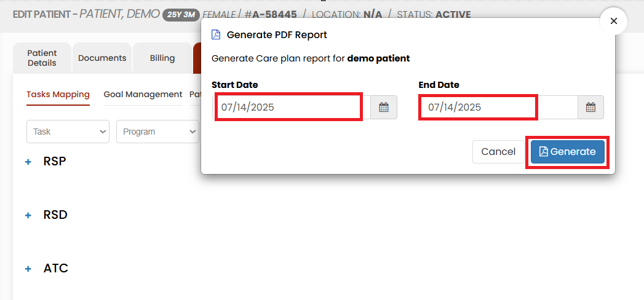Screen dimensions: 644x300
Task: Open the End Date calendar picker
Action: coord(590,108)
